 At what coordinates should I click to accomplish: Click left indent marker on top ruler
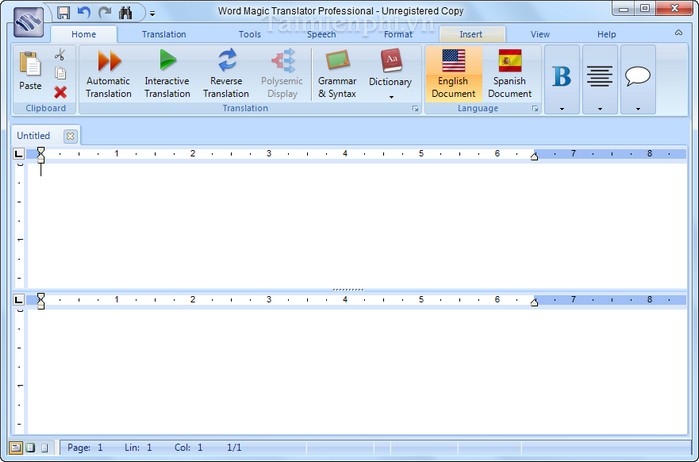(41, 154)
